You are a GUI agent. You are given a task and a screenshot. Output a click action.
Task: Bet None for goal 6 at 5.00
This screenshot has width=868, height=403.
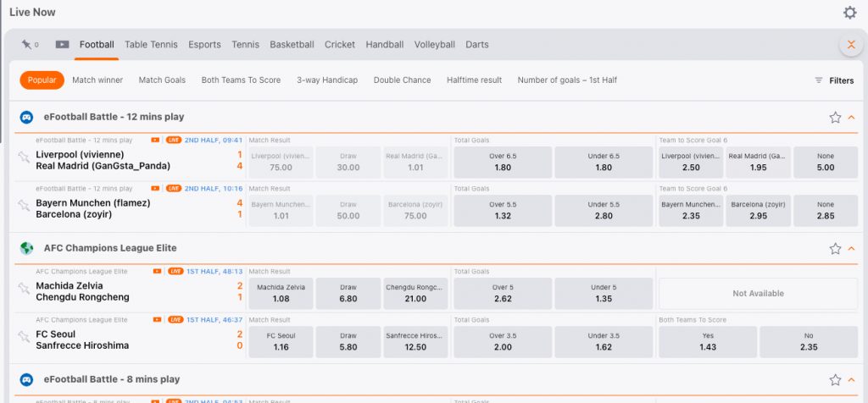coord(826,162)
